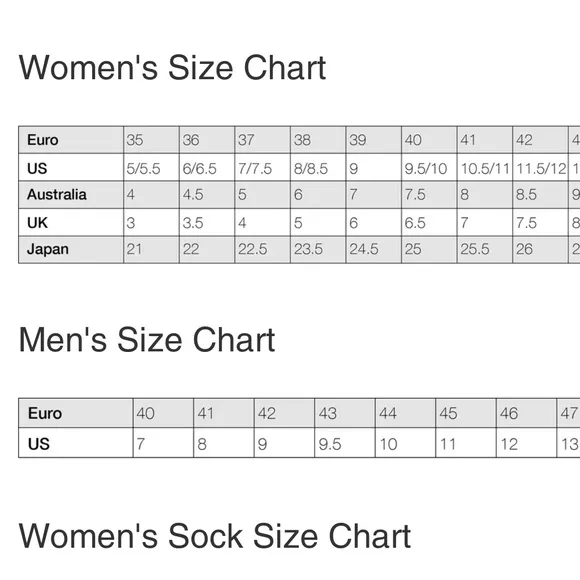Select women's US 9.5/10 cell
580x580 pixels.
[429, 168]
